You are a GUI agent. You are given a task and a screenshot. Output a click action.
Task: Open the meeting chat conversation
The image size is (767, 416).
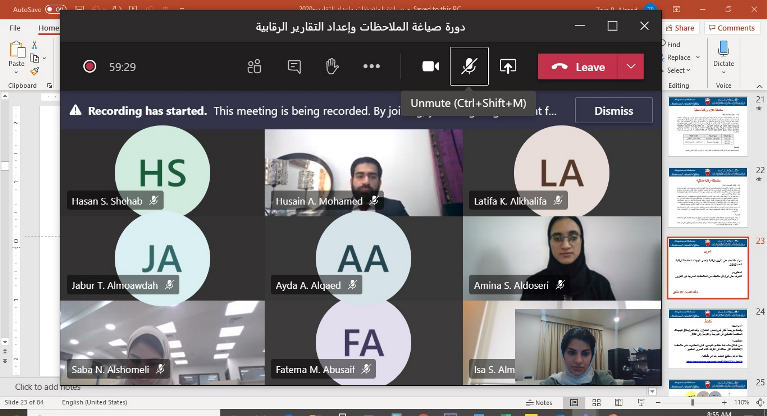pyautogui.click(x=294, y=67)
